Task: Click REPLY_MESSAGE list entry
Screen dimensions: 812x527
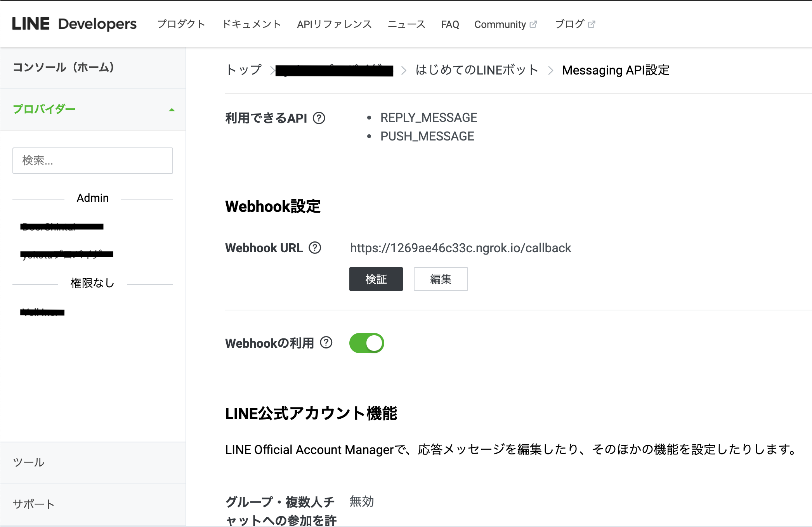Action: pyautogui.click(x=429, y=118)
